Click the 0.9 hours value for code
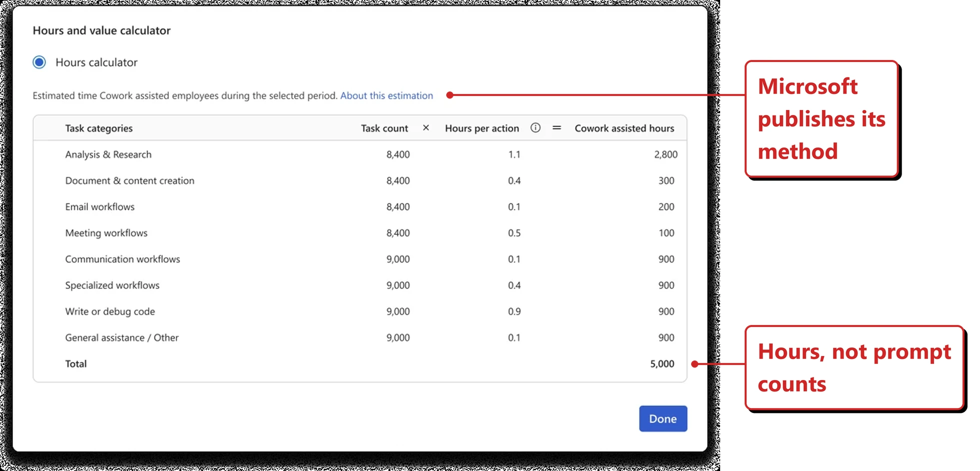The height and width of the screenshot is (471, 980). pyautogui.click(x=514, y=311)
